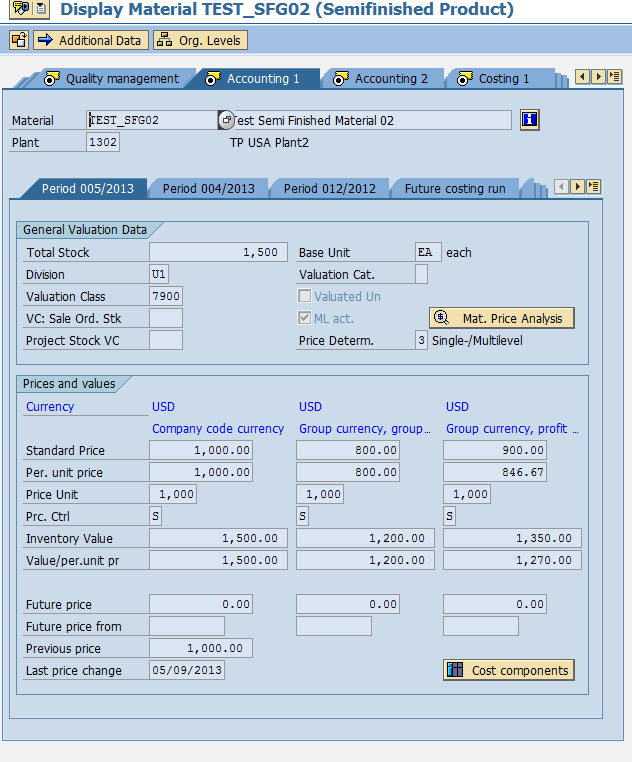
Task: Click the title bar document icon
Action: click(x=40, y=9)
